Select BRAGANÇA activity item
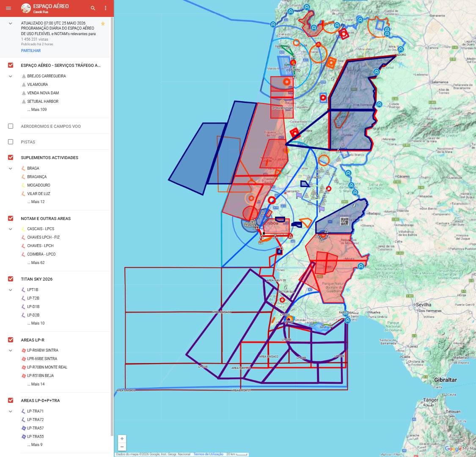Viewport: 476px width, 457px height. pos(37,177)
